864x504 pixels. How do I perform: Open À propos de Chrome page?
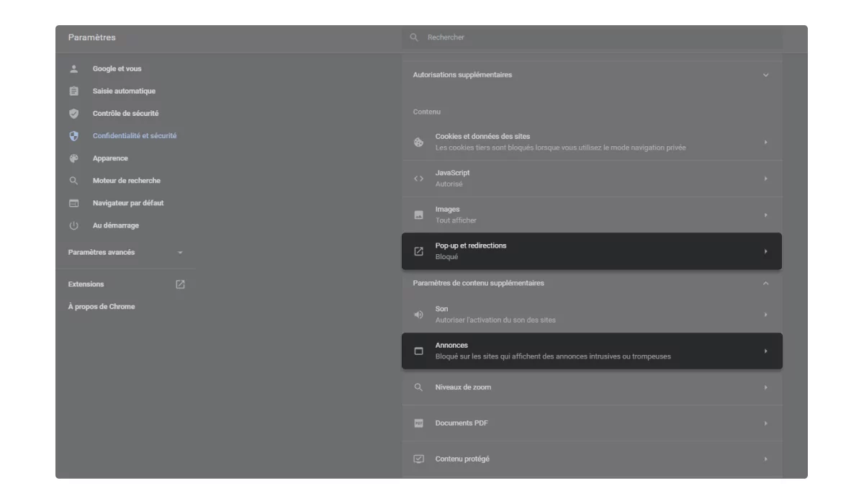[102, 307]
